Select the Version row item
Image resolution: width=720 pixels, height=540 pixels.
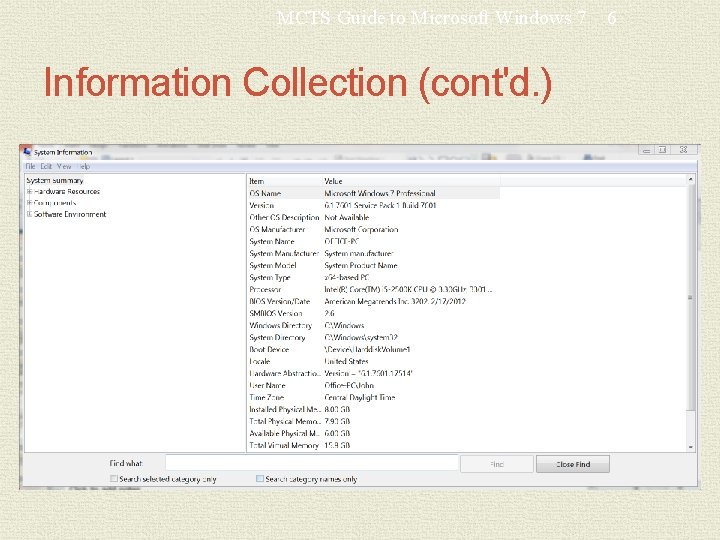click(373, 205)
